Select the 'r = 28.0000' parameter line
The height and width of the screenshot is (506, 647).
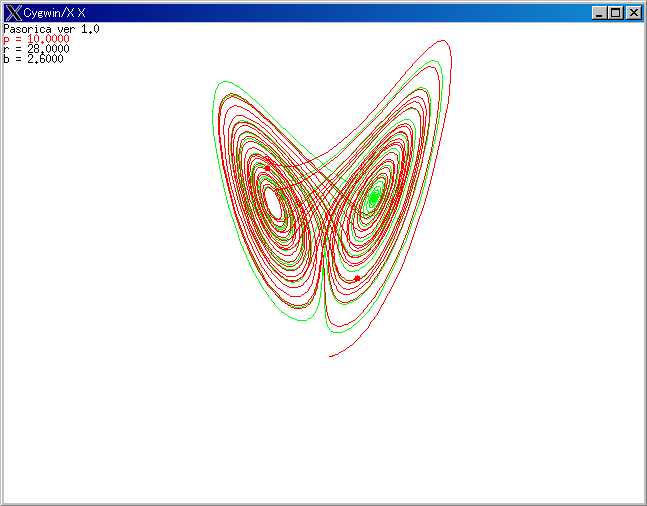[36, 49]
